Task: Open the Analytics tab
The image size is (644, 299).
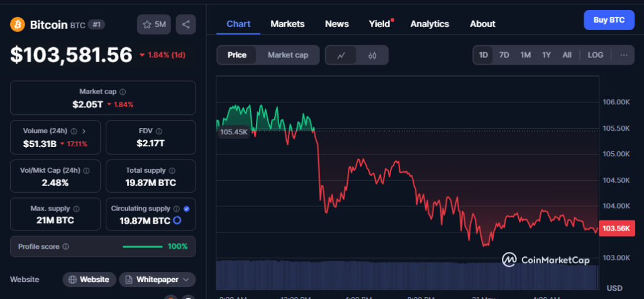Action: (430, 24)
